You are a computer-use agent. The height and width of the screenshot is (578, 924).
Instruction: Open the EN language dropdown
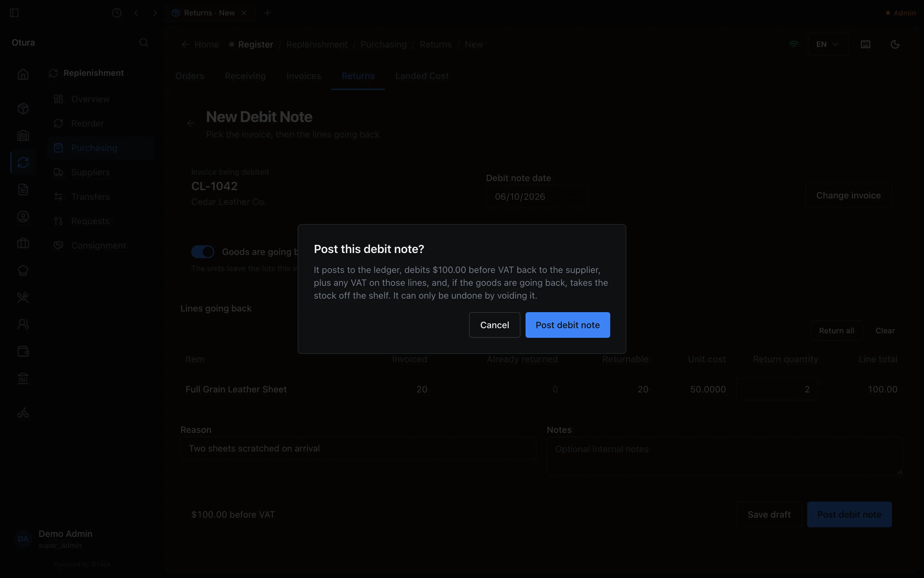pos(827,44)
